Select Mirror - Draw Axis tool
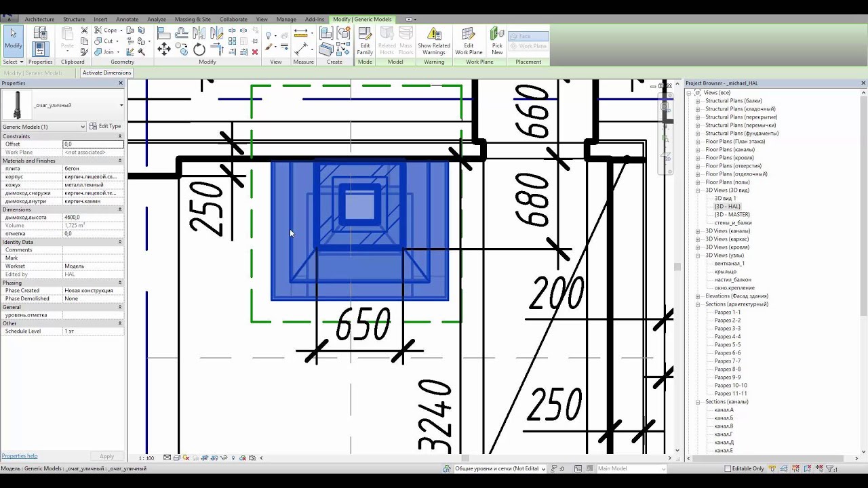This screenshot has width=868, height=488. pos(216,33)
